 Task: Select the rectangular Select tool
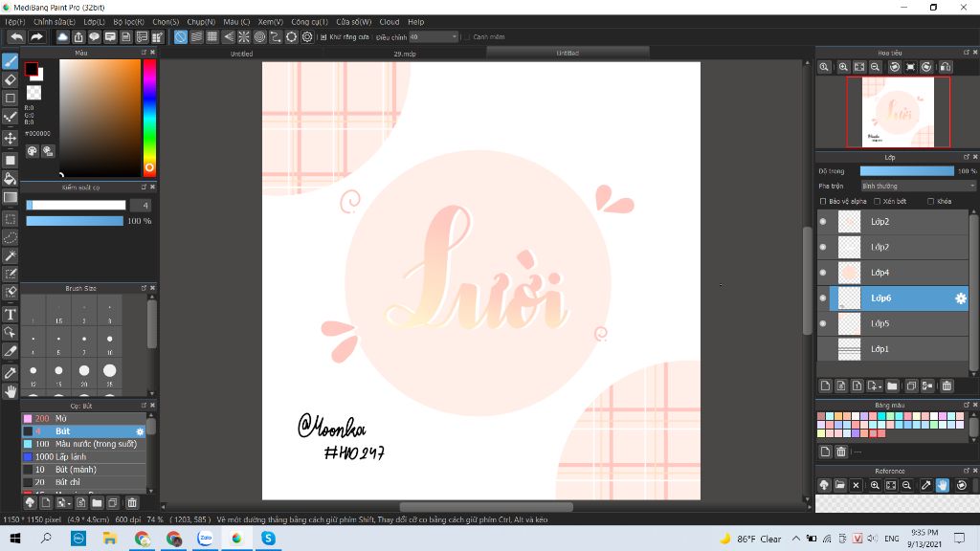click(10, 219)
